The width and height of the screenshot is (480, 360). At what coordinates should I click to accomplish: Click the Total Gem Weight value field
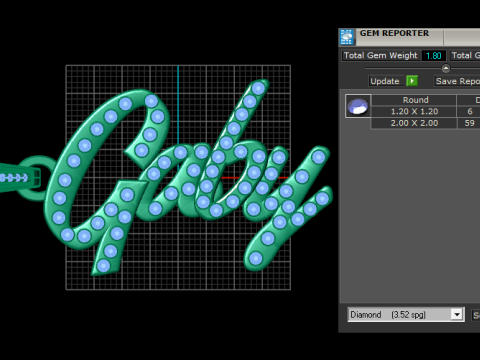(434, 55)
